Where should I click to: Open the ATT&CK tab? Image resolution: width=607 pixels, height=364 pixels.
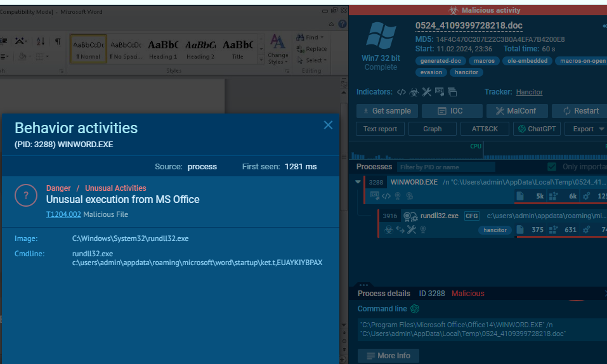click(485, 129)
